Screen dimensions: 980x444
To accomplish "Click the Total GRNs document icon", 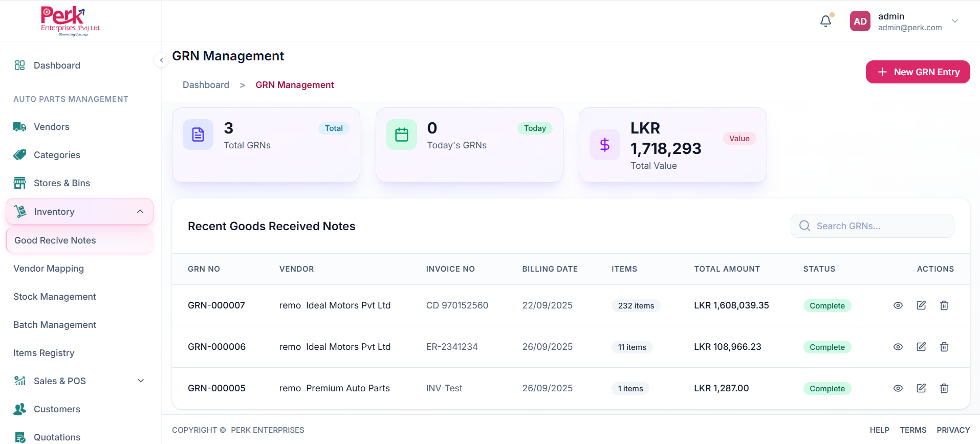I will tap(198, 135).
